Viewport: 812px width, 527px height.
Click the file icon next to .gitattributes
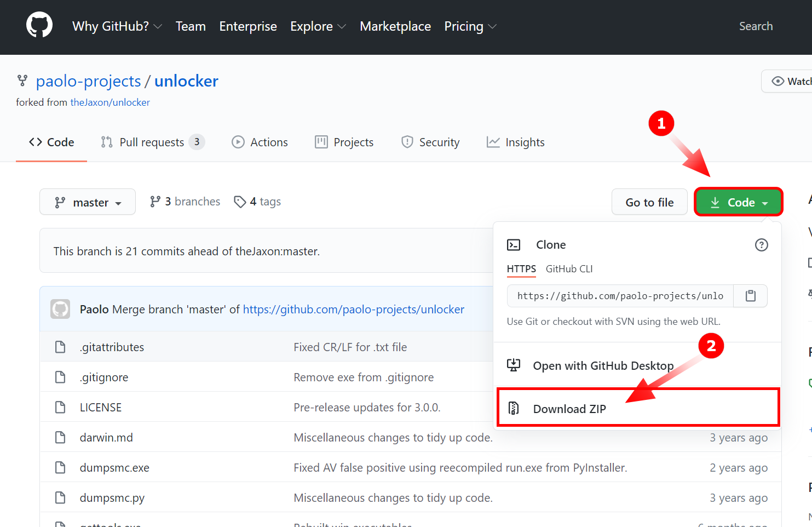[60, 347]
